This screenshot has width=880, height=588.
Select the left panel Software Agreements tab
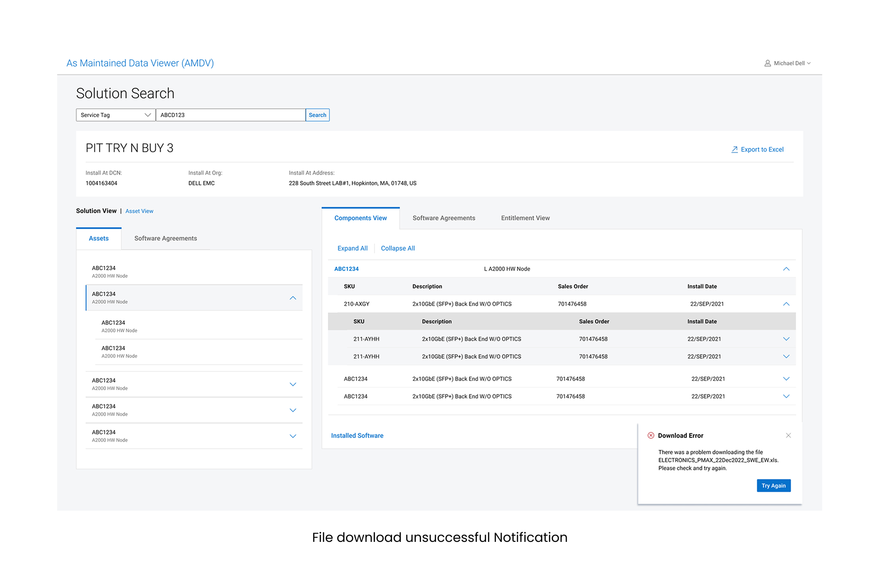(165, 239)
